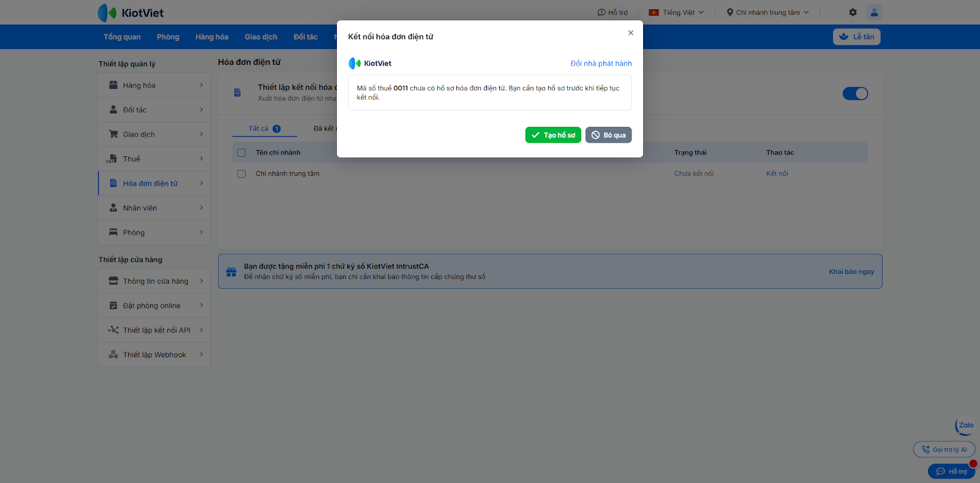Click the Đặt phòng online settings label
Viewport: 980px width, 483px height.
152,305
